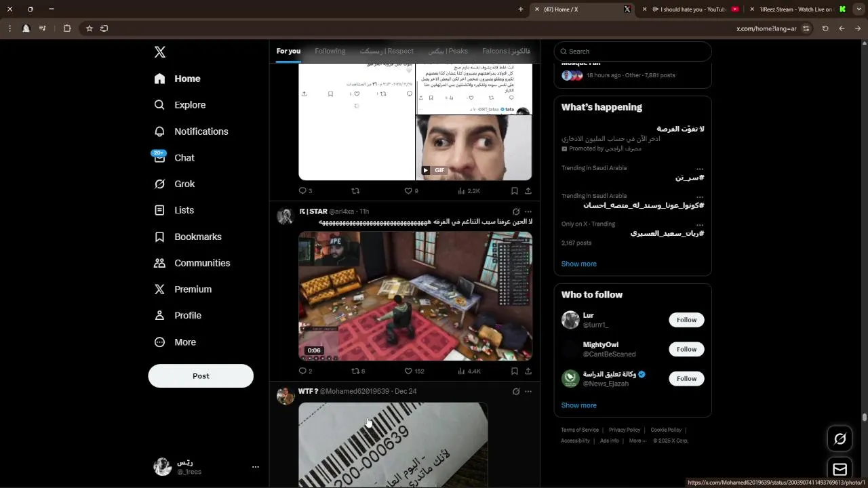Click the search magnifier icon
868x488 pixels.
click(562, 52)
